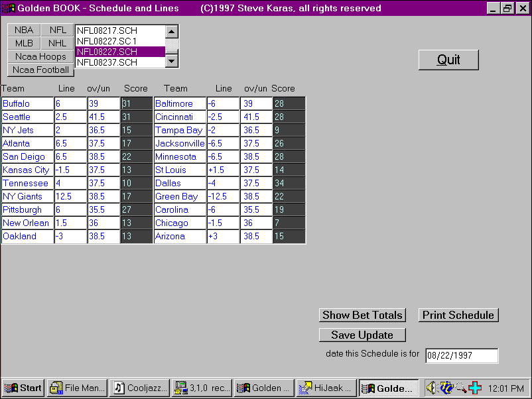Select the NHL league button
532x399 pixels.
(57, 43)
